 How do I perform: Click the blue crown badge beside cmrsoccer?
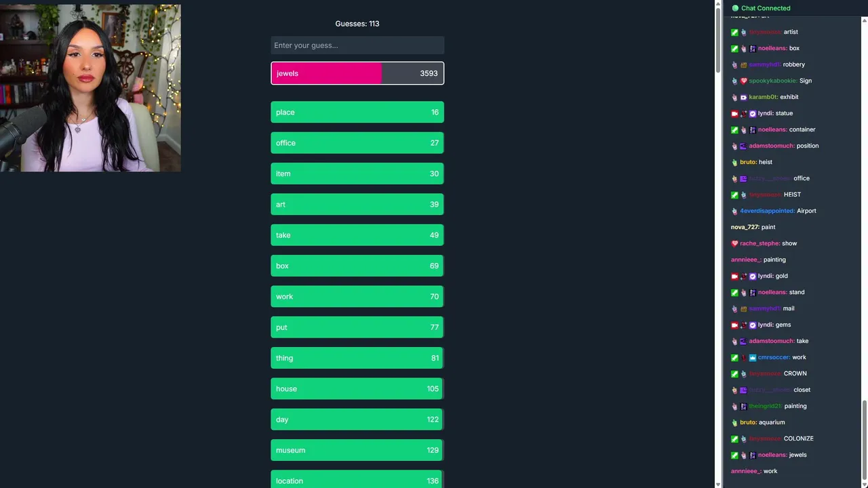753,358
